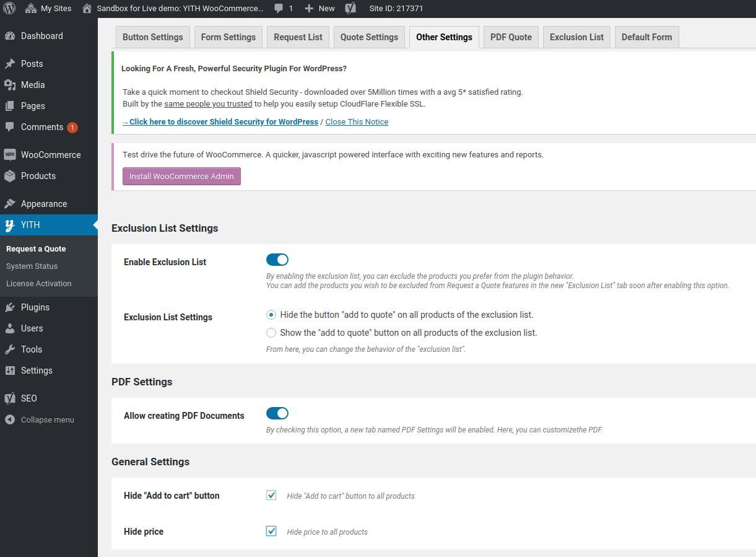756x557 pixels.
Task: Uncheck Hide price checkbox
Action: (x=271, y=531)
